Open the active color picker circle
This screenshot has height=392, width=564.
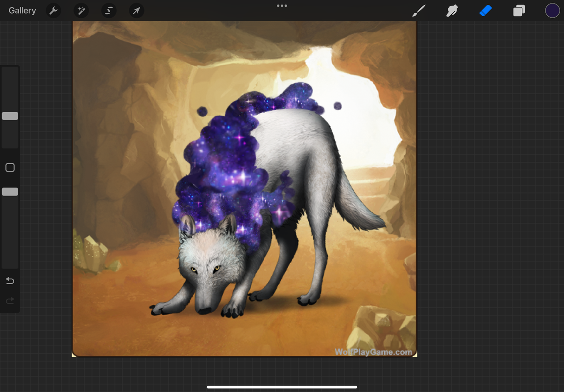[552, 11]
